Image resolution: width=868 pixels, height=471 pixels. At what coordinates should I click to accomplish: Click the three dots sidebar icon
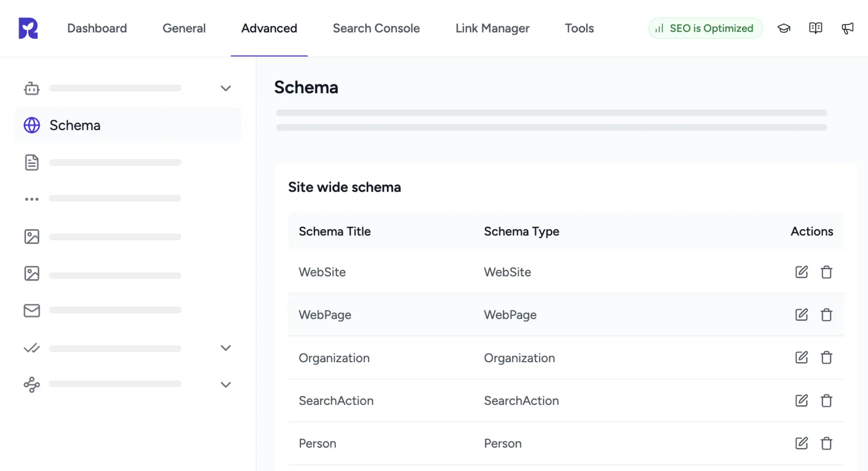(32, 199)
